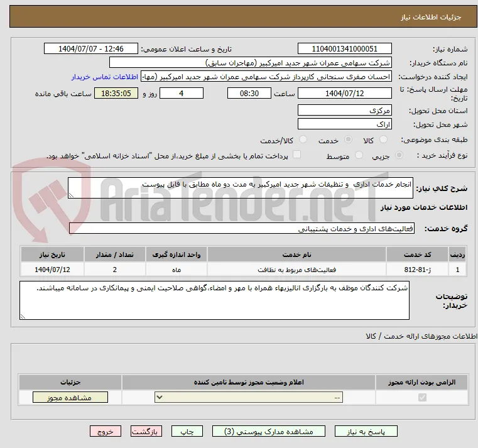Click the ردیف column header
478x448 pixels.
457,254
